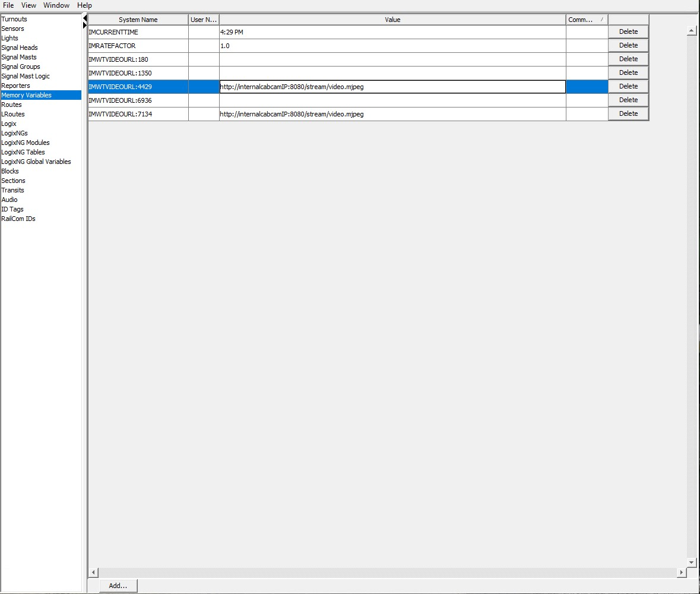This screenshot has width=700, height=594.
Task: Edit the Value cell for IMWTVIDEOURL:4429
Action: [x=392, y=86]
